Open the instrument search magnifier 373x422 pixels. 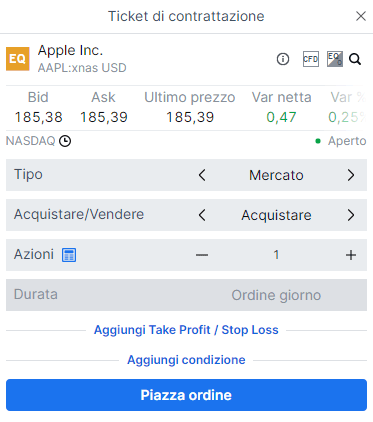tap(355, 59)
